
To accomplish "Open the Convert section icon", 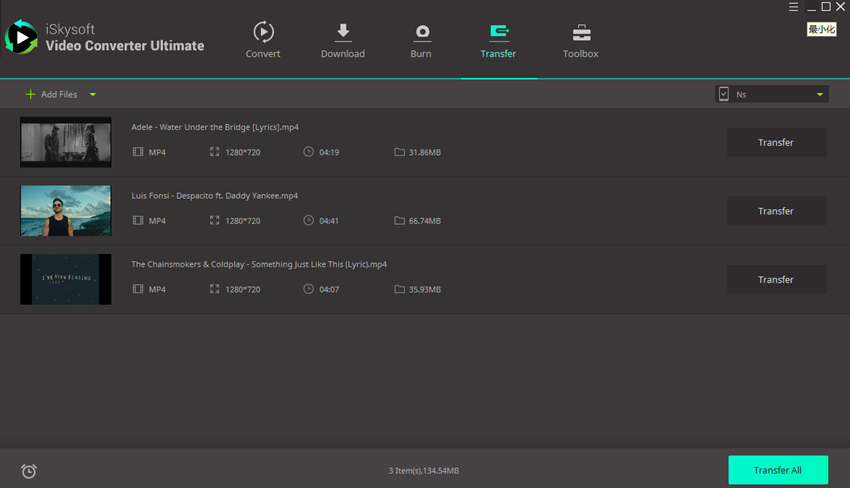I will 263,32.
